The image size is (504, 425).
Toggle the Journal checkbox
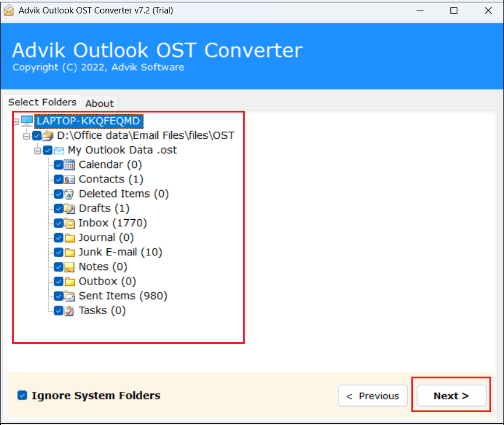coord(58,238)
